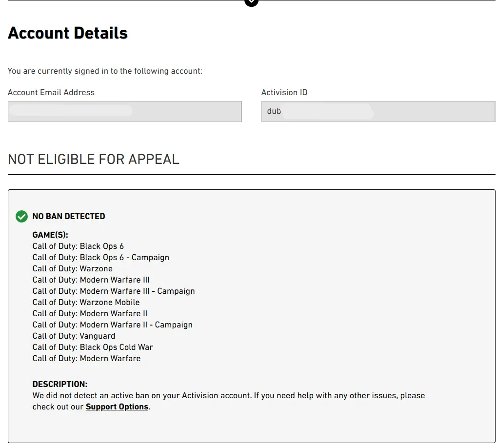The image size is (497, 448).
Task: Click the Activision ID field
Action: tap(378, 111)
